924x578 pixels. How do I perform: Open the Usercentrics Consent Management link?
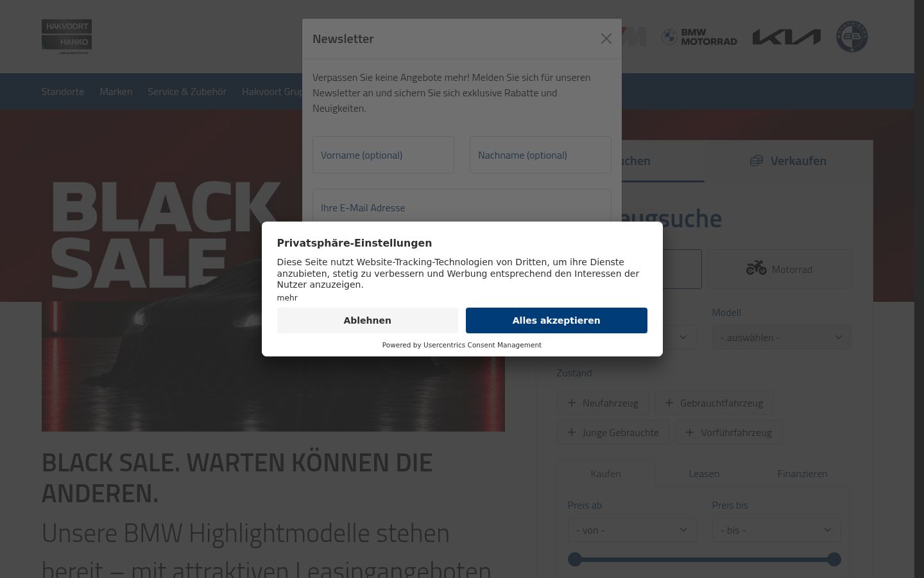[483, 345]
